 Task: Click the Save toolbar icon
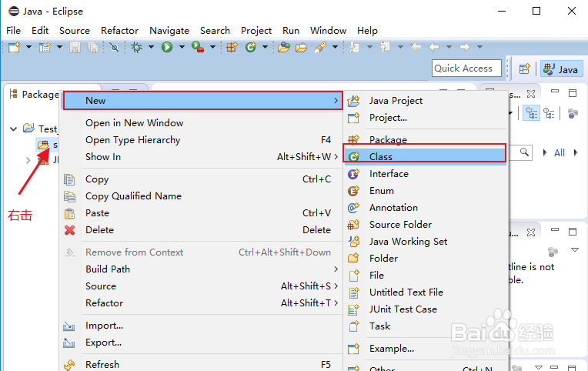pos(75,47)
